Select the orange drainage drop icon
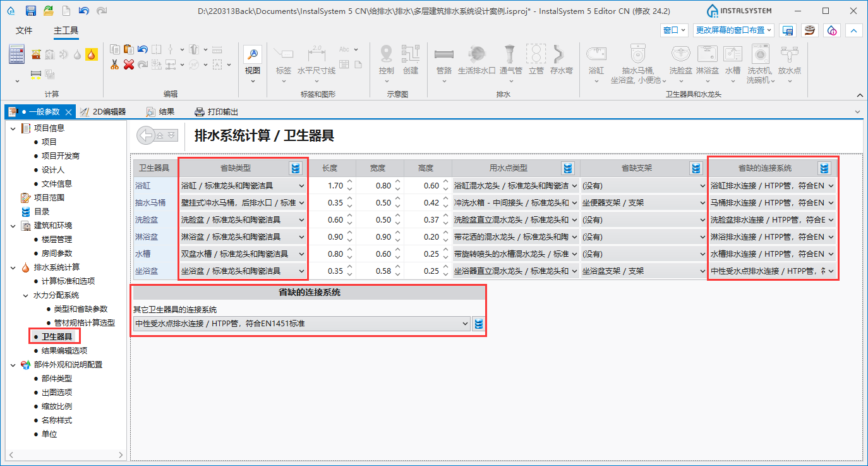868x466 pixels. pos(92,54)
